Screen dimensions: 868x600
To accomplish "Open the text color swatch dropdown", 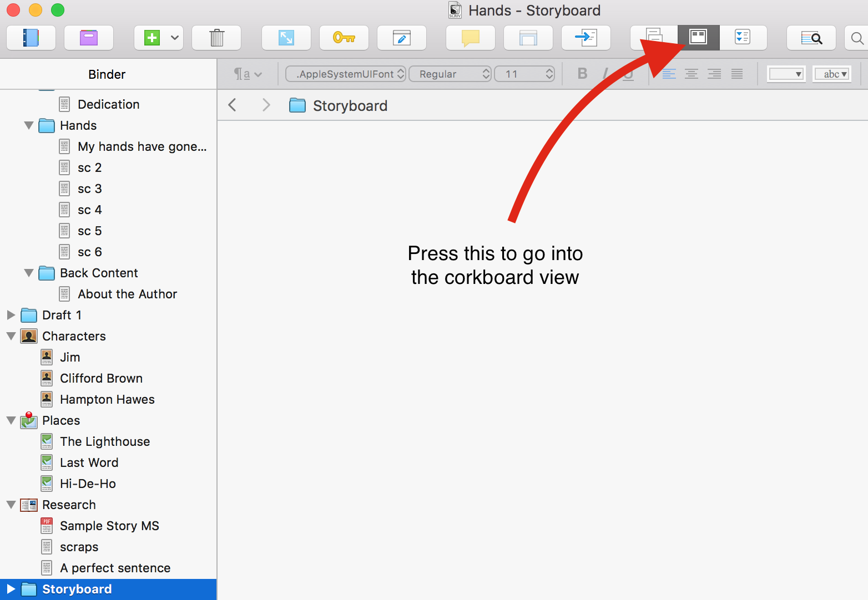I will [x=786, y=74].
